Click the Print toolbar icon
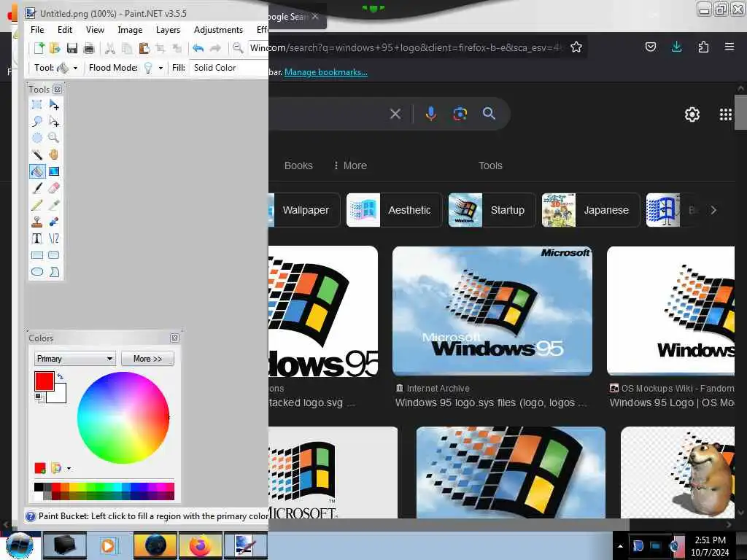747x560 pixels. pyautogui.click(x=88, y=48)
